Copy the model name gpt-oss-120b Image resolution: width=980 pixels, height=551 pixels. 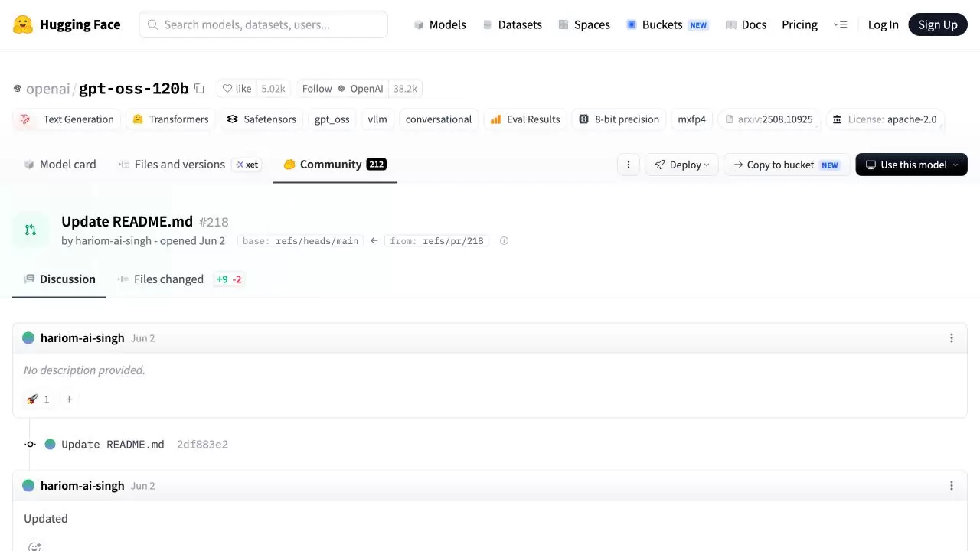[199, 89]
